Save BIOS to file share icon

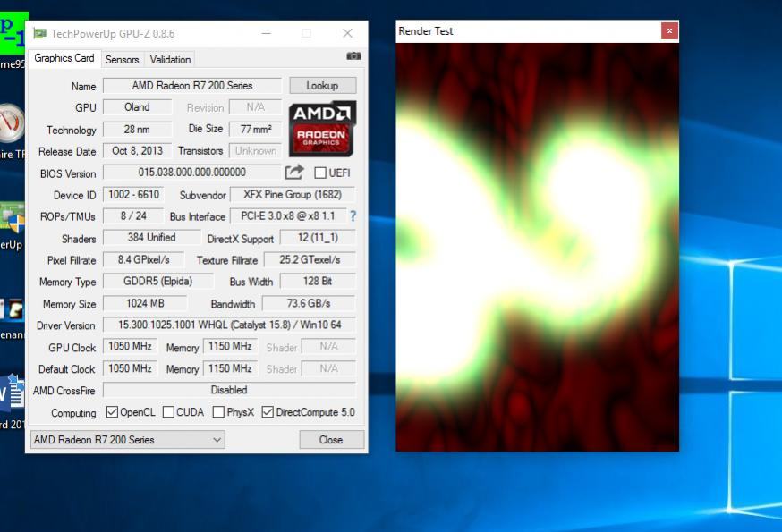(x=294, y=173)
